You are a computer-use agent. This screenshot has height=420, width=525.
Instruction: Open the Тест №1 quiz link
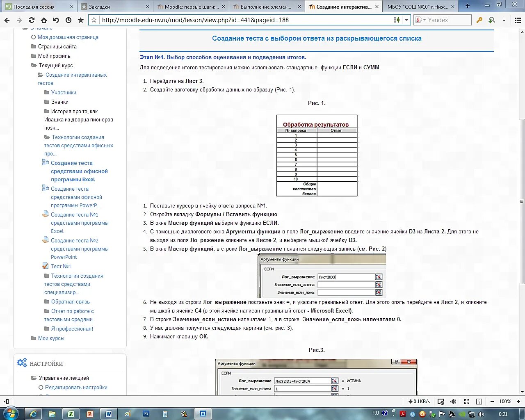coord(61,266)
